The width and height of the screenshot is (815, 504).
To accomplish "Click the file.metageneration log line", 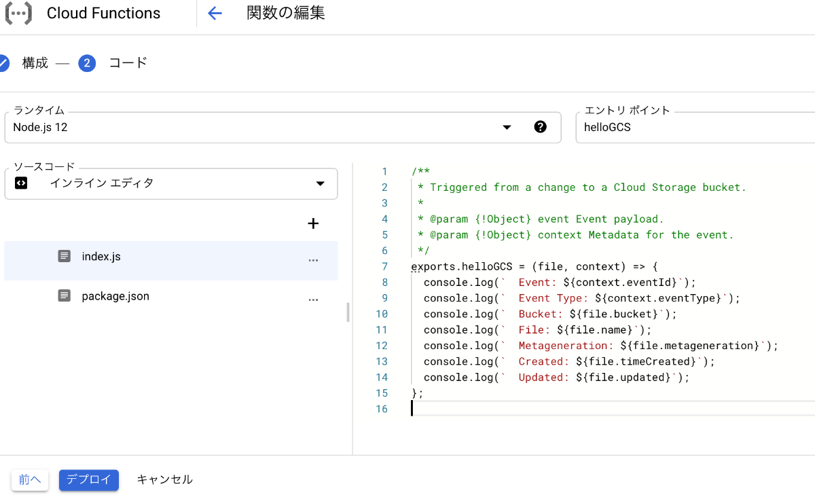I will pos(601,345).
